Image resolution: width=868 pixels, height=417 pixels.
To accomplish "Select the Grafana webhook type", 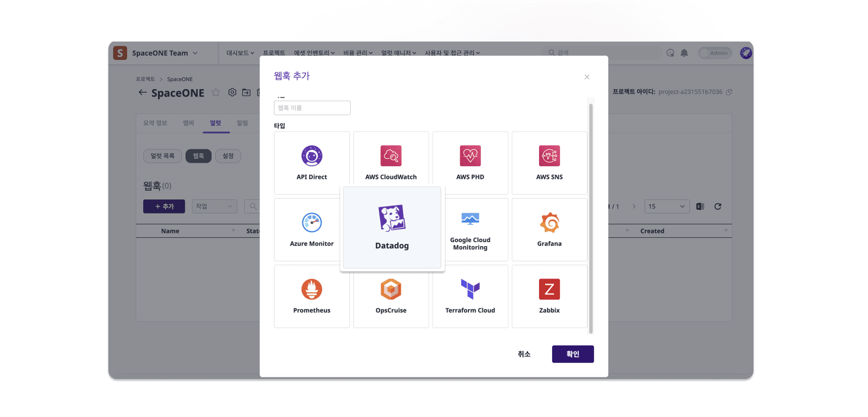I will pos(549,230).
